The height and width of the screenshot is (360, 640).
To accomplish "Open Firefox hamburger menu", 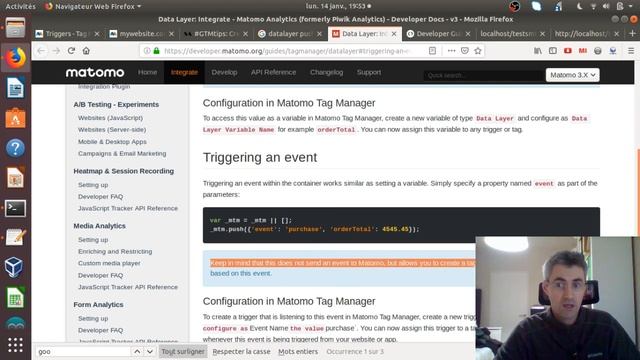I will point(631,51).
